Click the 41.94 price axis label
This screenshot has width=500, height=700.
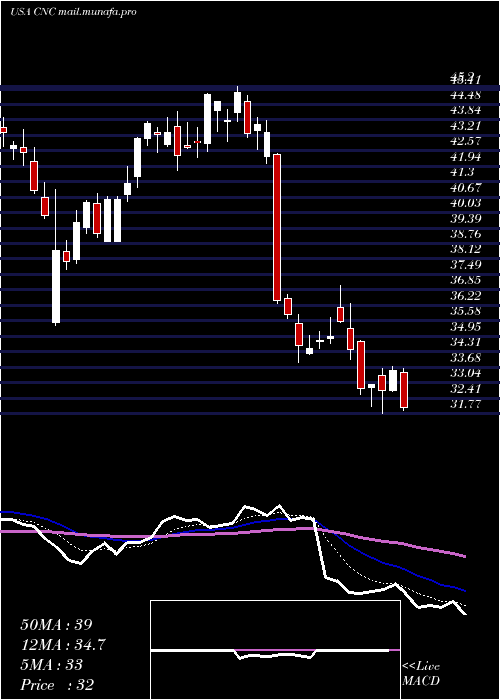pyautogui.click(x=466, y=157)
